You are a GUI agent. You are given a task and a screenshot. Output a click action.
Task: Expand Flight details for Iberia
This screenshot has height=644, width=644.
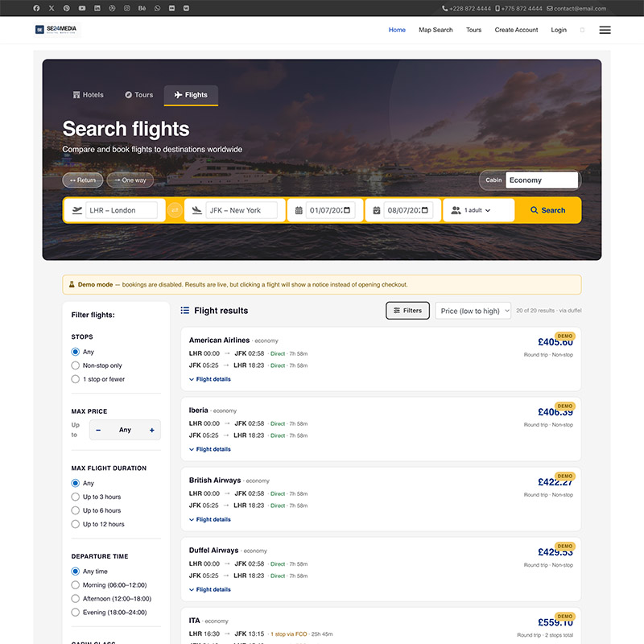210,449
